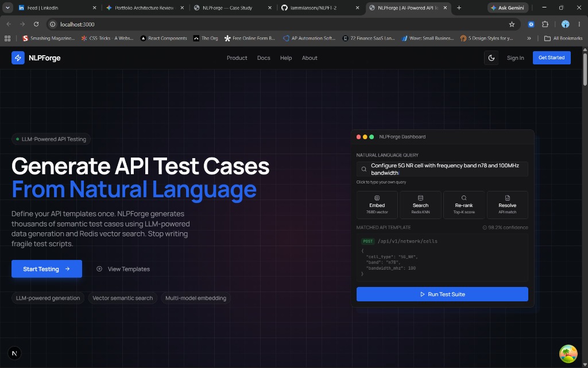
Task: Click the Multi-model embedding tag
Action: [x=196, y=298]
